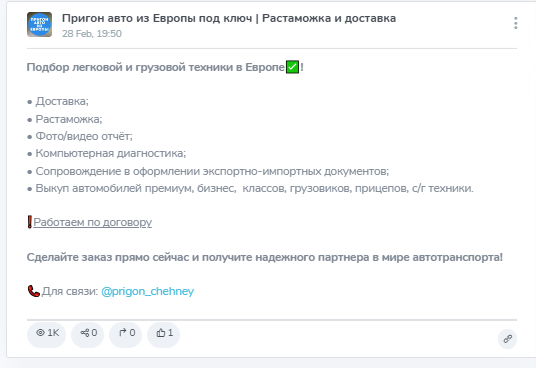
Task: Select line about экспортно-импортных документов
Action: click(x=208, y=171)
